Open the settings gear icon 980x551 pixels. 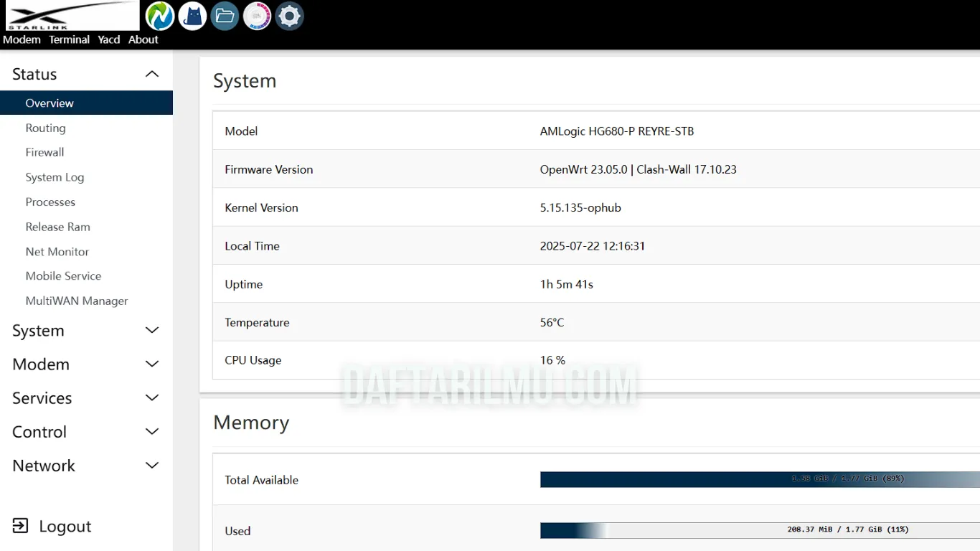click(x=289, y=16)
